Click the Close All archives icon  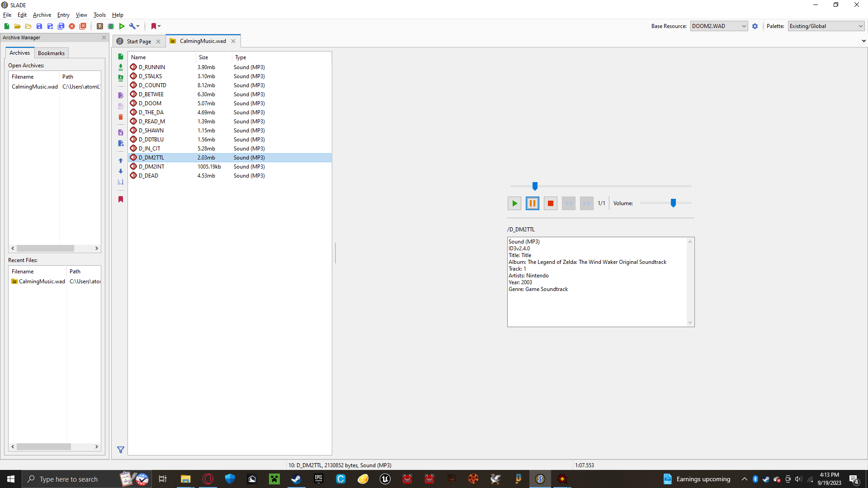point(83,26)
